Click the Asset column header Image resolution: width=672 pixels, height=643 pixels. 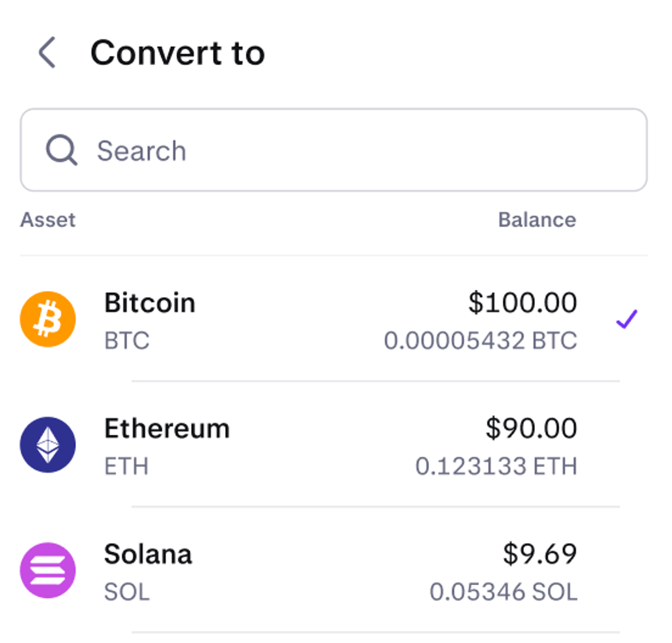tap(48, 220)
